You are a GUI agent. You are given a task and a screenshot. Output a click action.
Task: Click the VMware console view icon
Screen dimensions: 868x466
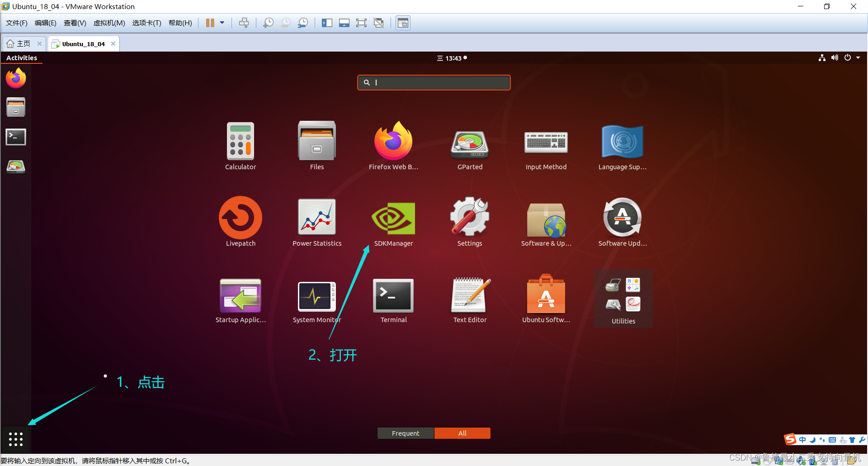(403, 23)
